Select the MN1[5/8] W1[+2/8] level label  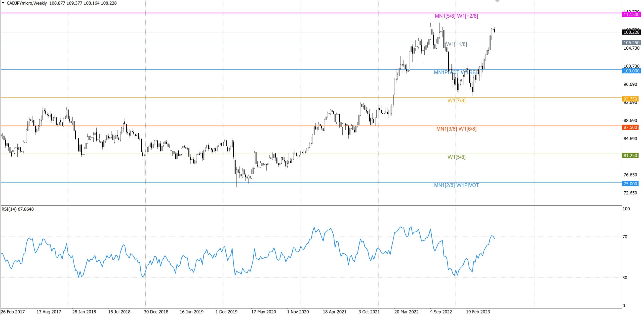[x=456, y=16]
